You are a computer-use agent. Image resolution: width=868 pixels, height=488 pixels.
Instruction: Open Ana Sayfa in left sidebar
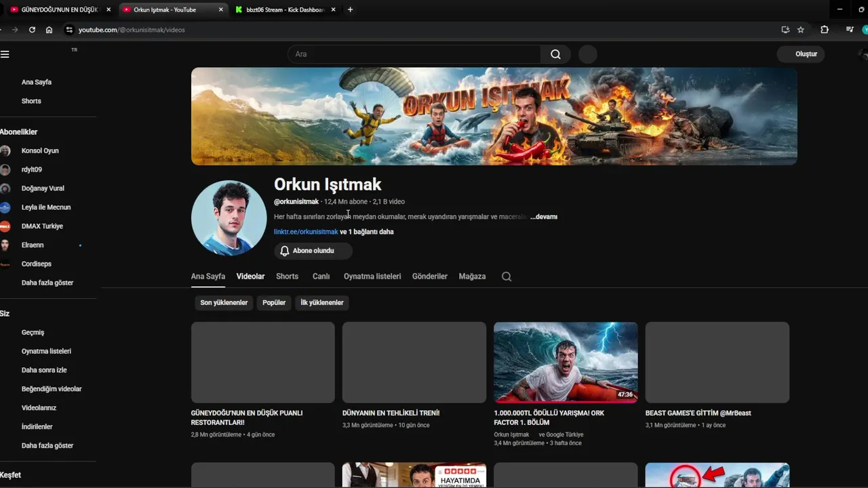pyautogui.click(x=37, y=82)
